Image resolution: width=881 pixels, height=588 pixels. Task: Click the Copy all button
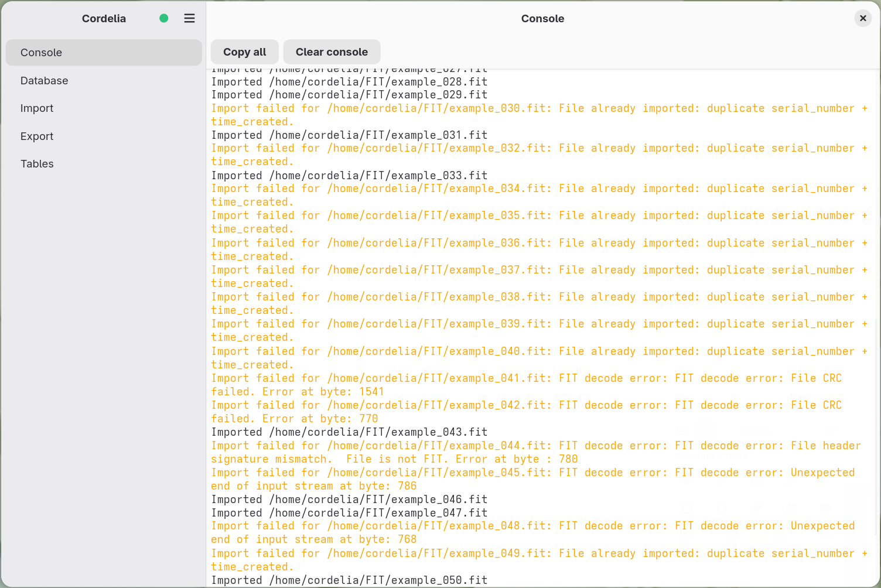click(x=245, y=52)
